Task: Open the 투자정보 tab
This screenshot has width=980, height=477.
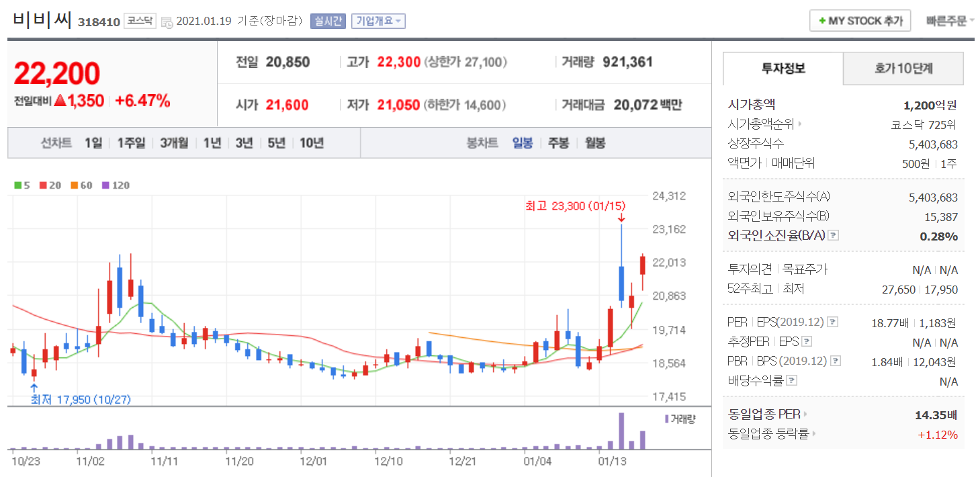Action: pyautogui.click(x=783, y=68)
